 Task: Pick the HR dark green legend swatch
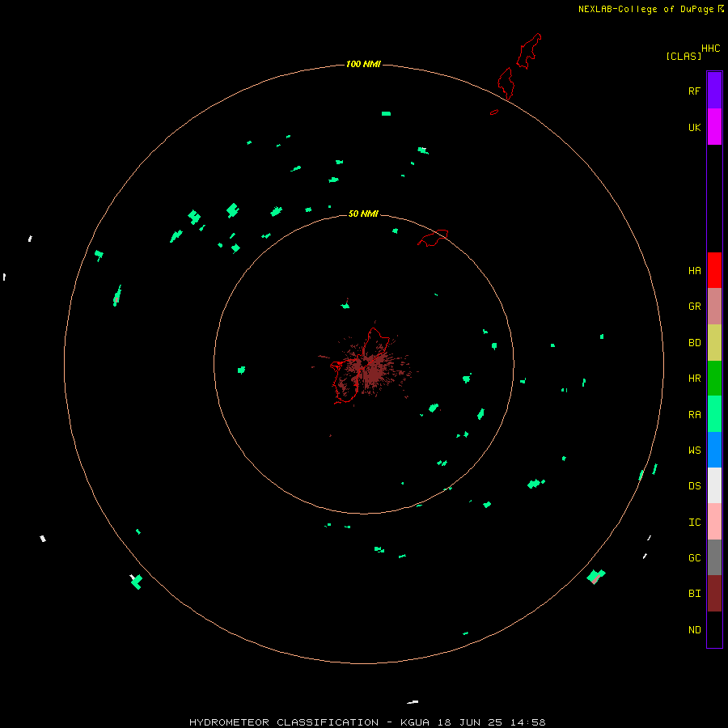coord(714,379)
